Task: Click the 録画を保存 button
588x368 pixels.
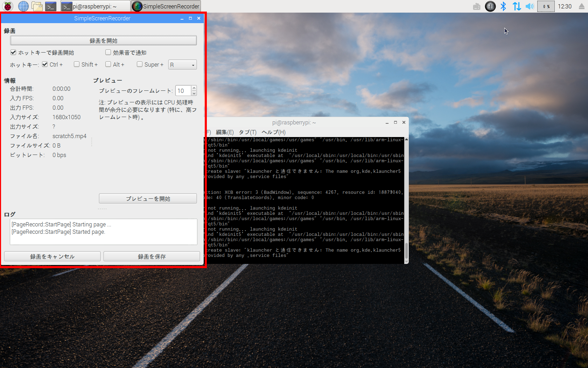Action: tap(152, 257)
